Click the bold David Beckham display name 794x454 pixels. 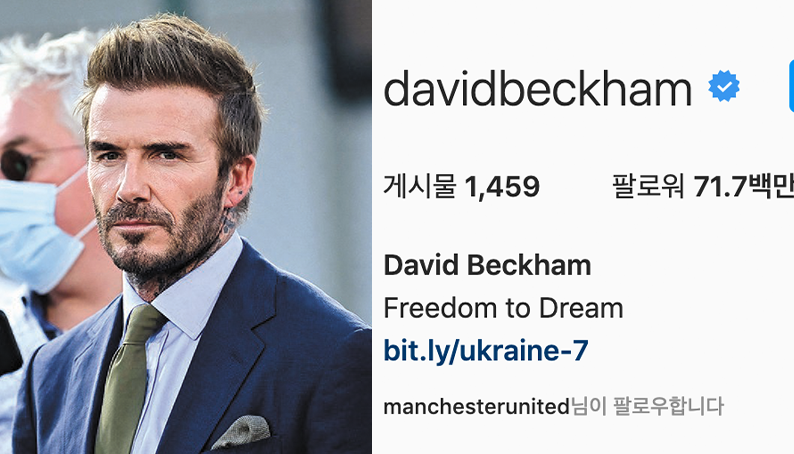[487, 265]
